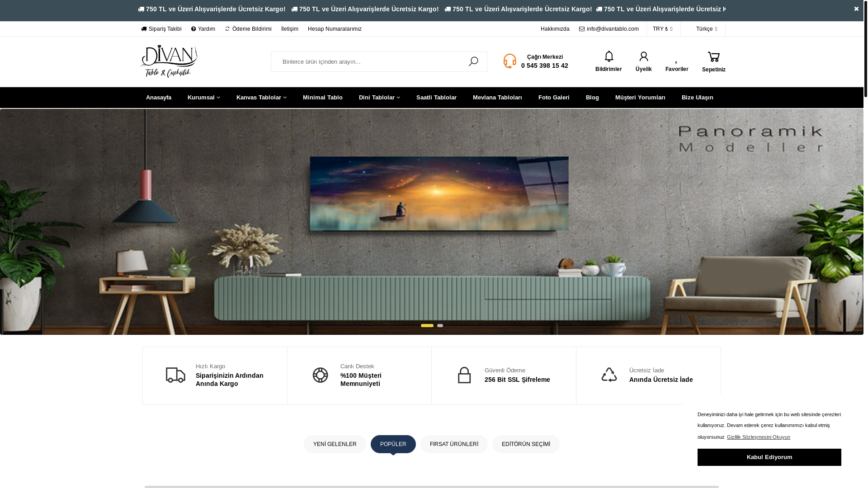This screenshot has width=868, height=488.
Task: Click the Panoramik Modeller banner image
Action: coord(432,221)
